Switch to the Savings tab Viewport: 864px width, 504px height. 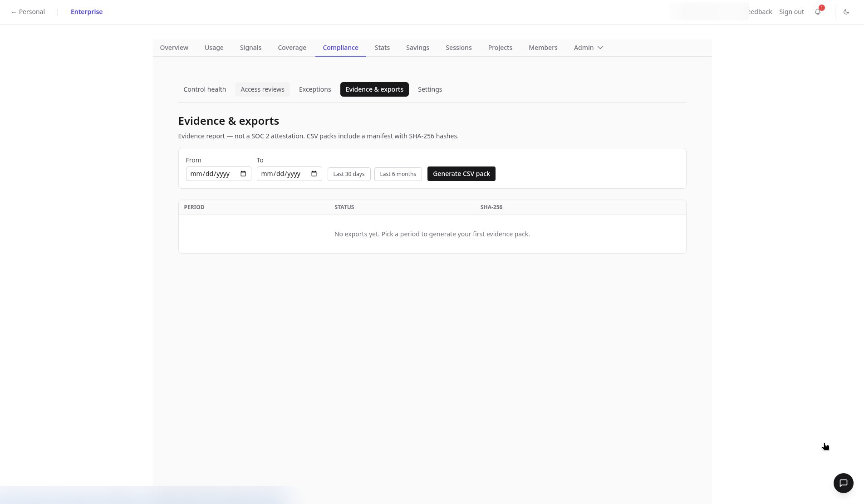pos(417,48)
